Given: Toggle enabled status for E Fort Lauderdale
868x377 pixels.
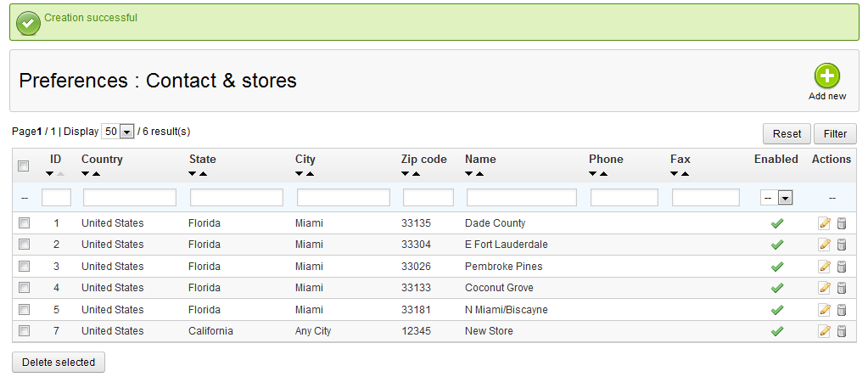Looking at the screenshot, I should (777, 245).
